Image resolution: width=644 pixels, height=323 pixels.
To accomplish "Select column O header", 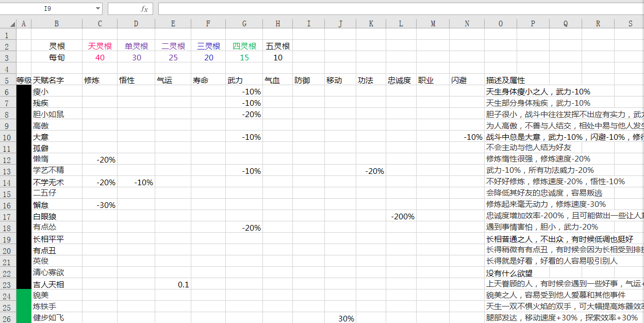I will coord(501,24).
